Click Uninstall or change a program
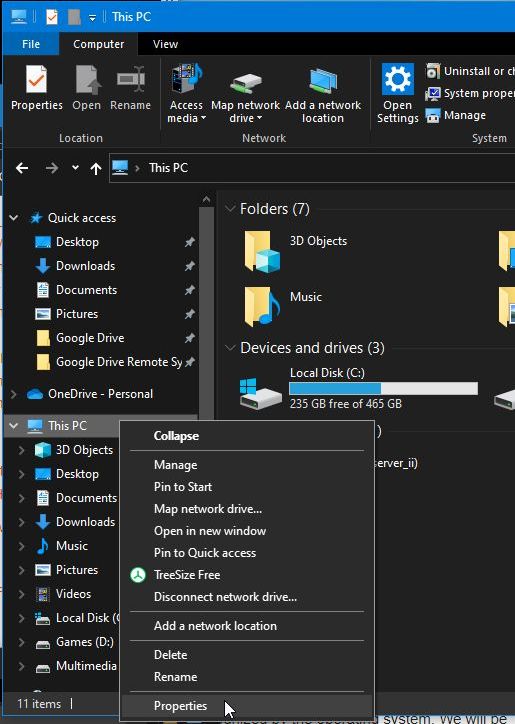The height and width of the screenshot is (724, 515). [469, 71]
